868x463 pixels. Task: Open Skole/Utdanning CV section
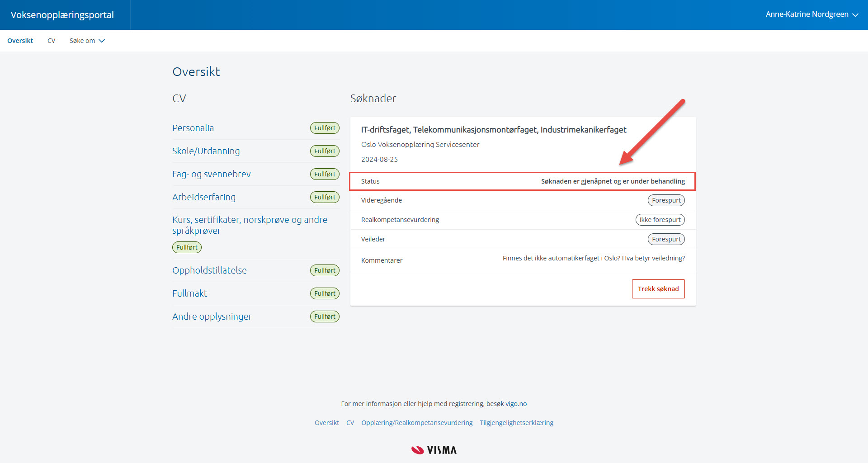pyautogui.click(x=206, y=151)
